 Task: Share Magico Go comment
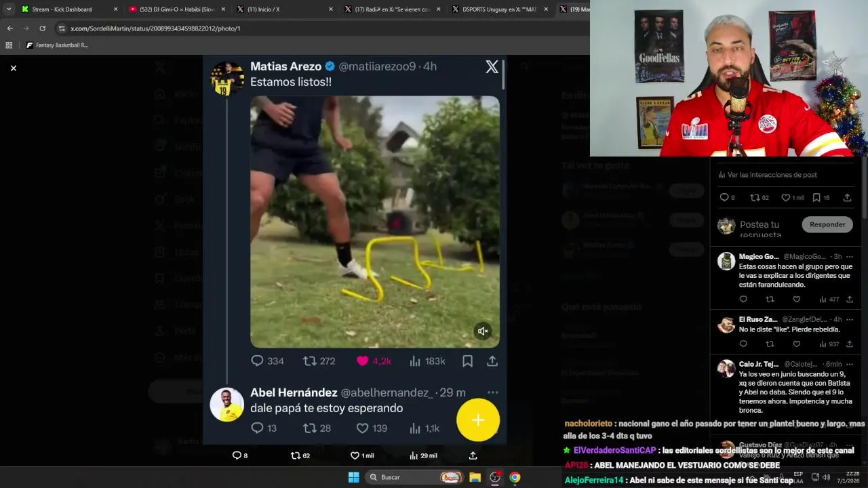click(849, 299)
